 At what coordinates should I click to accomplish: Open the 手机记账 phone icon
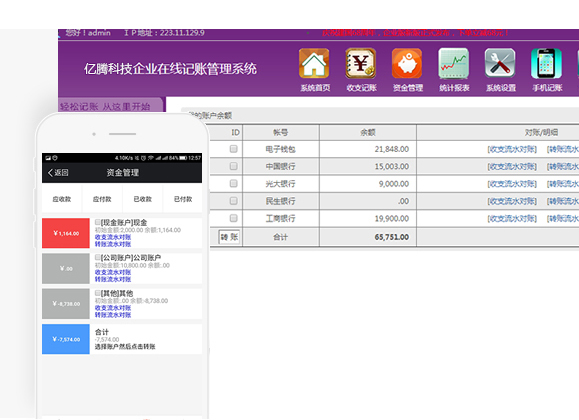click(x=547, y=63)
